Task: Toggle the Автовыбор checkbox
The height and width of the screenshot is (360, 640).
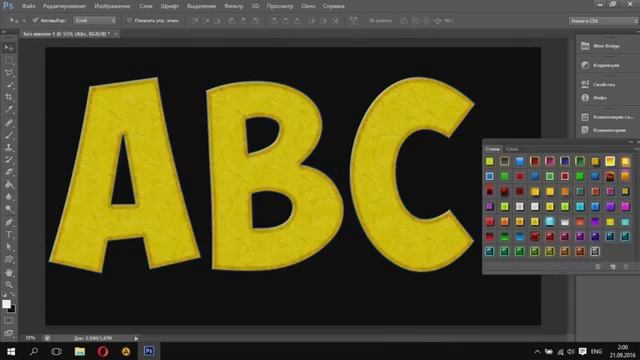Action: point(36,20)
